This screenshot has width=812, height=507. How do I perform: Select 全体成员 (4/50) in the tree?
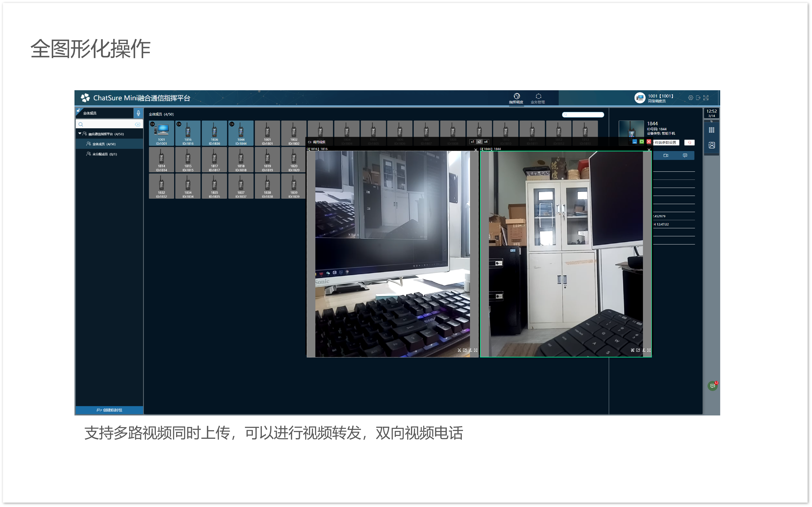pos(110,144)
